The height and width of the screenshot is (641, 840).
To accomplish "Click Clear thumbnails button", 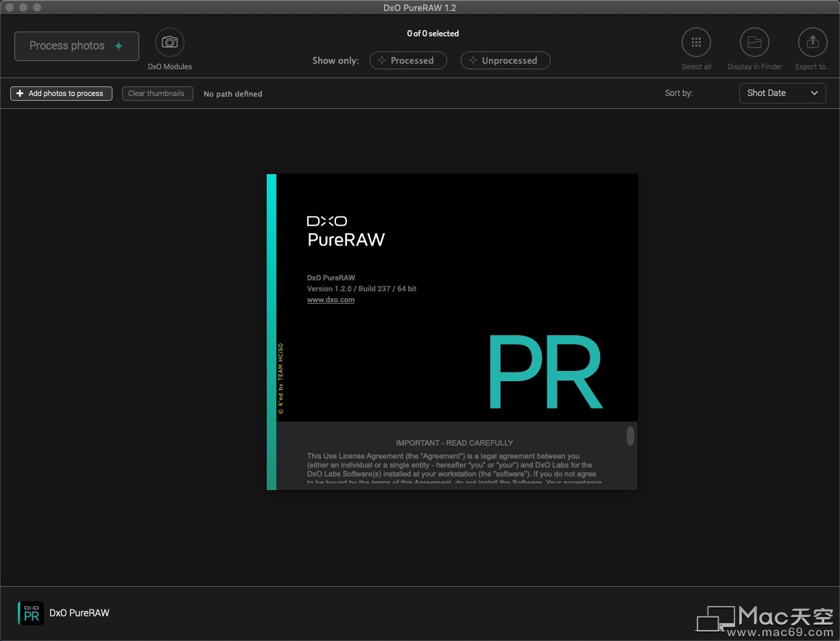I will (x=157, y=93).
